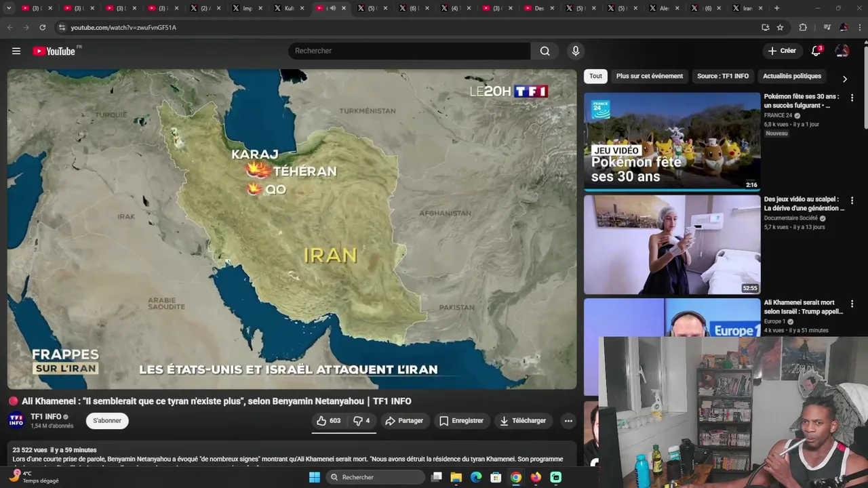The height and width of the screenshot is (488, 868).
Task: Select the Plus sur cet événement chip
Action: coord(650,76)
